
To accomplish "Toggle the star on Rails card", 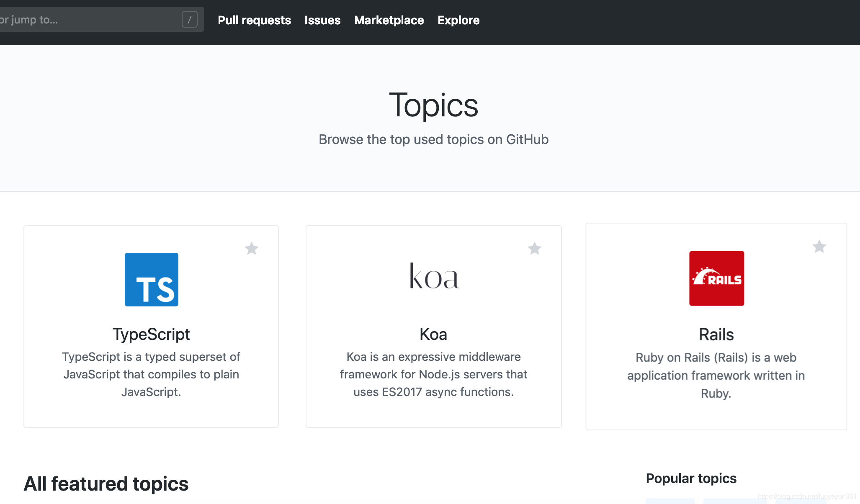I will tap(819, 247).
